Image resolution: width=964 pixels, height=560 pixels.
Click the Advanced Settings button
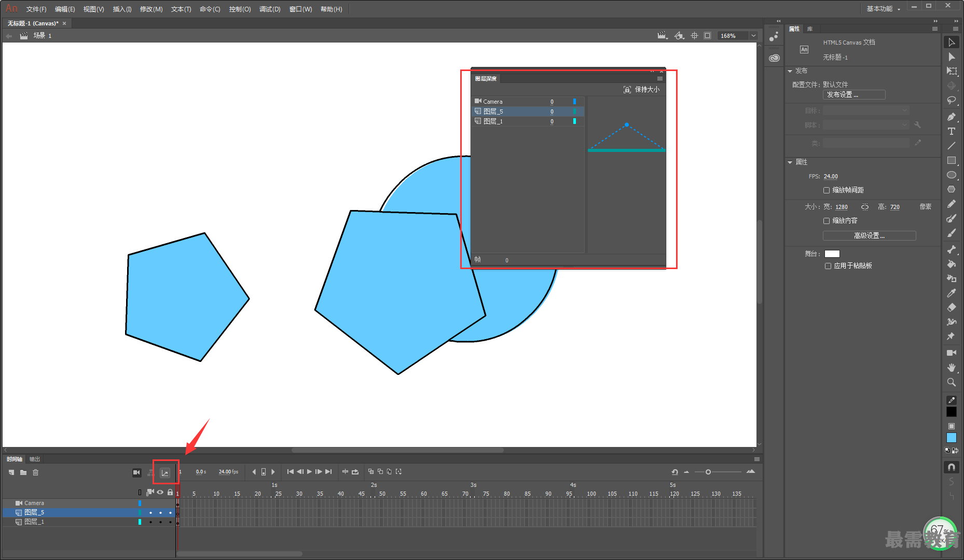870,236
